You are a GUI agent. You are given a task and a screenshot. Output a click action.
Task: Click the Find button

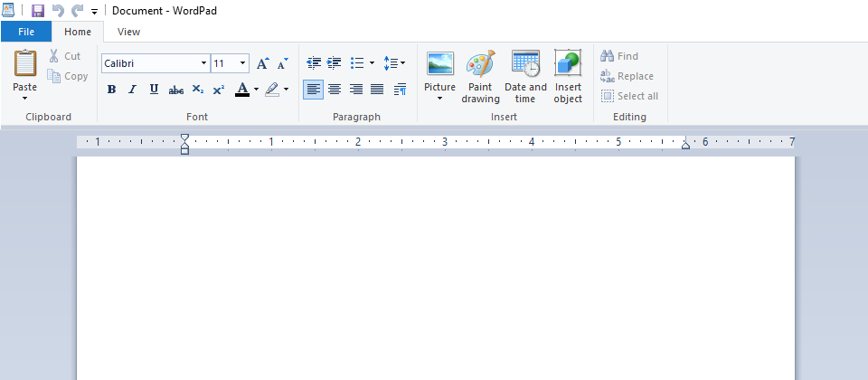pyautogui.click(x=619, y=56)
